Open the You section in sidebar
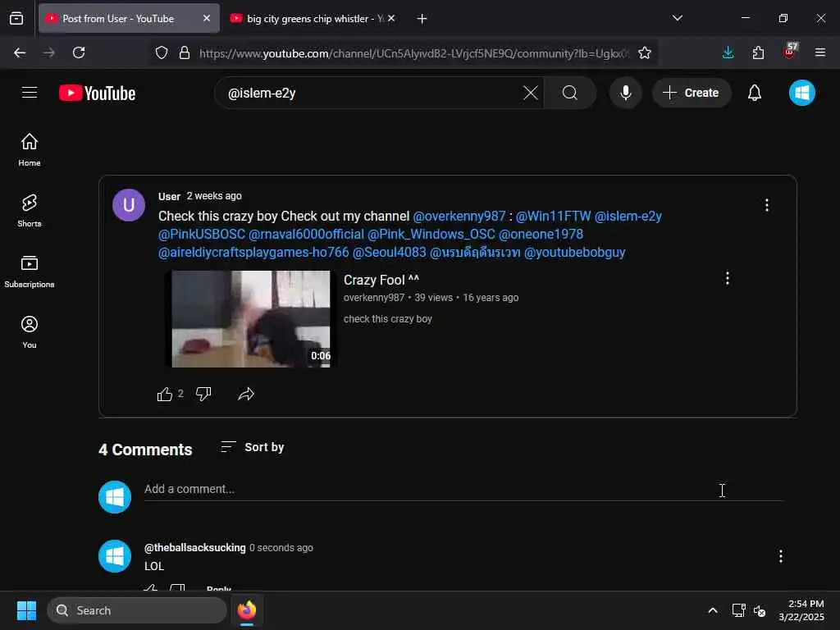This screenshot has height=630, width=840. [x=30, y=332]
